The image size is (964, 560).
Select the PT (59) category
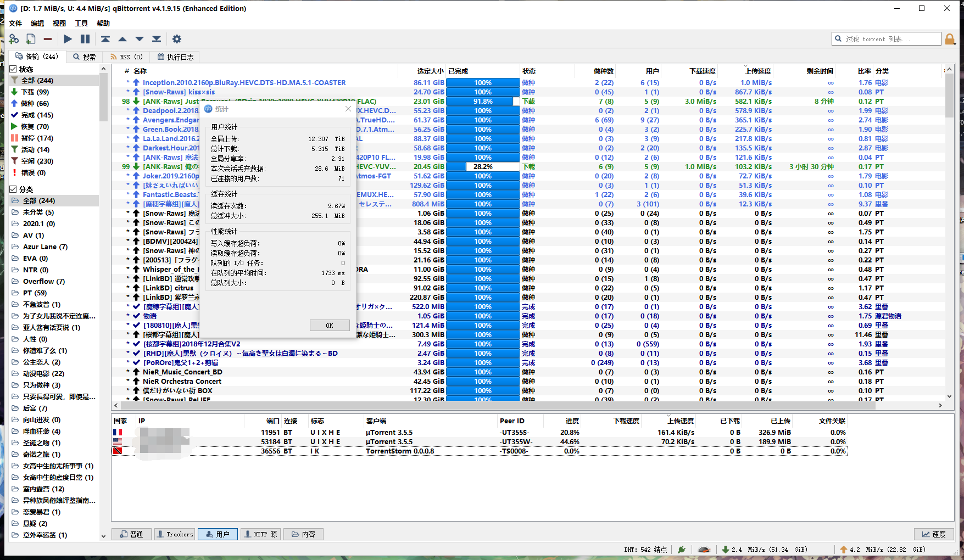[x=54, y=293]
